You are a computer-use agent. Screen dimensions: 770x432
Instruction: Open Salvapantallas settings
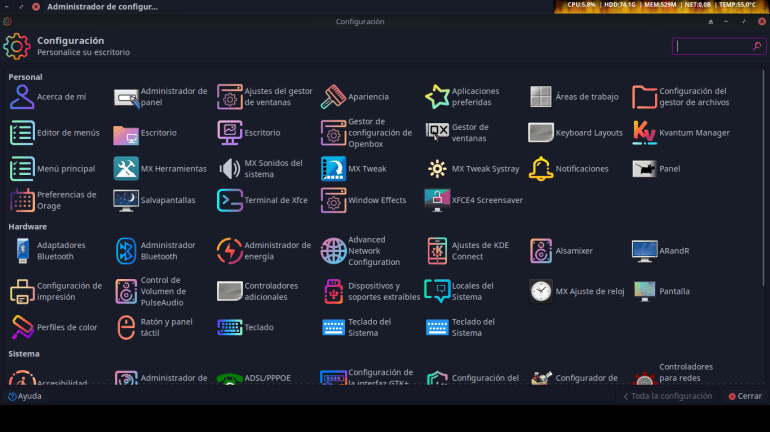[x=126, y=200]
